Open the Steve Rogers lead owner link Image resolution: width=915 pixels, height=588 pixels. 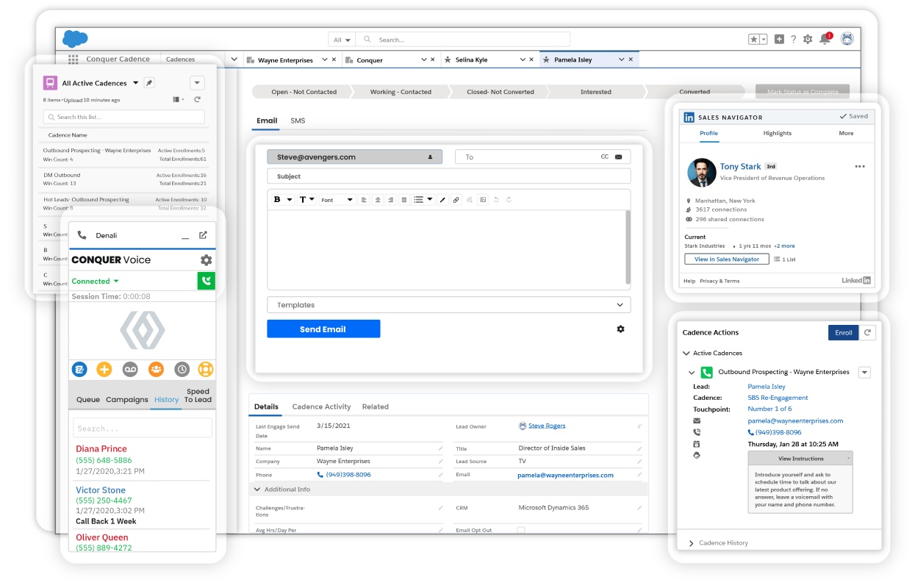click(x=547, y=426)
